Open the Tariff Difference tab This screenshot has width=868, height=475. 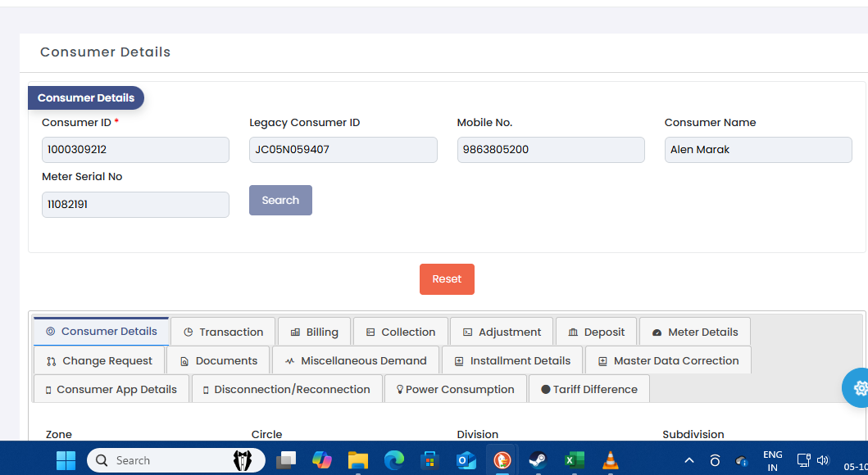pyautogui.click(x=589, y=389)
